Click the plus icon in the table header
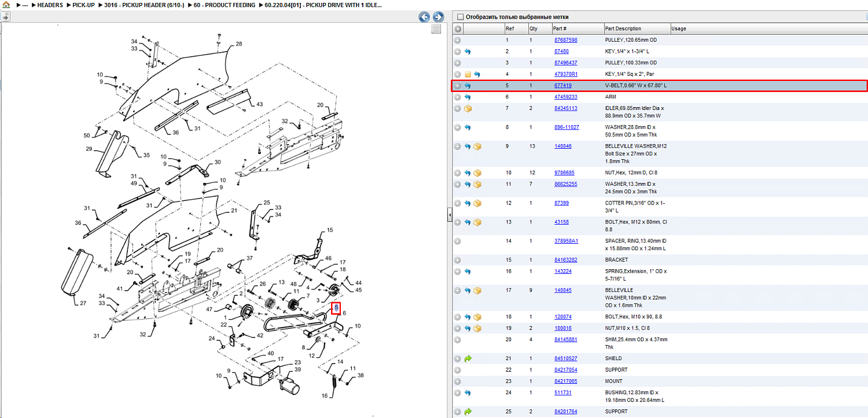 [x=458, y=29]
